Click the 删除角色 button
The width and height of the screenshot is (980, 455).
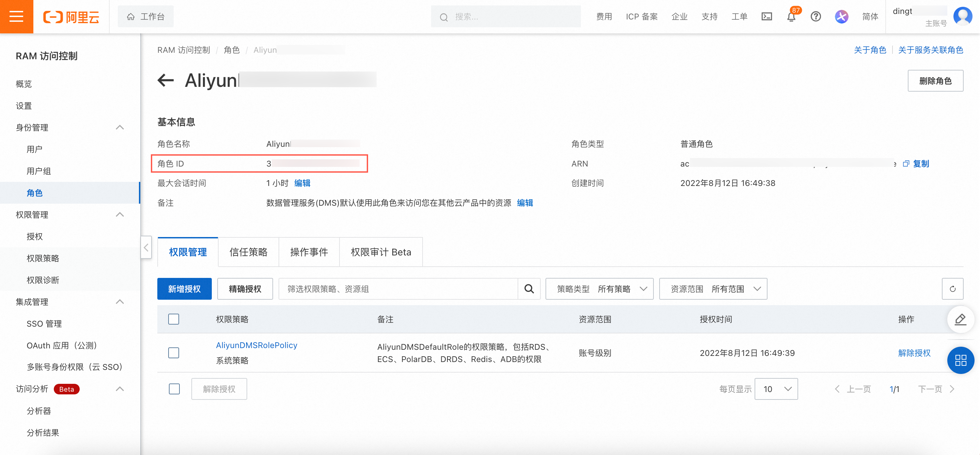tap(935, 81)
